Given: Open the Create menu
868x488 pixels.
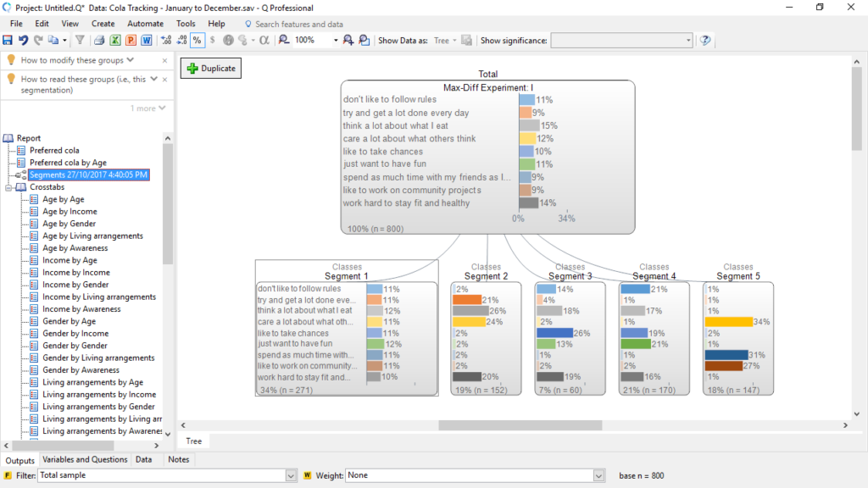Looking at the screenshot, I should [x=103, y=24].
